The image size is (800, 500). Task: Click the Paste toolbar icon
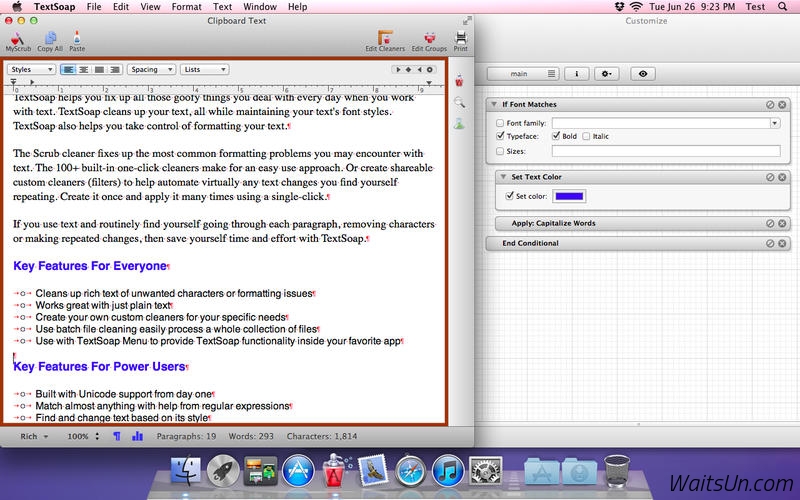click(x=77, y=41)
